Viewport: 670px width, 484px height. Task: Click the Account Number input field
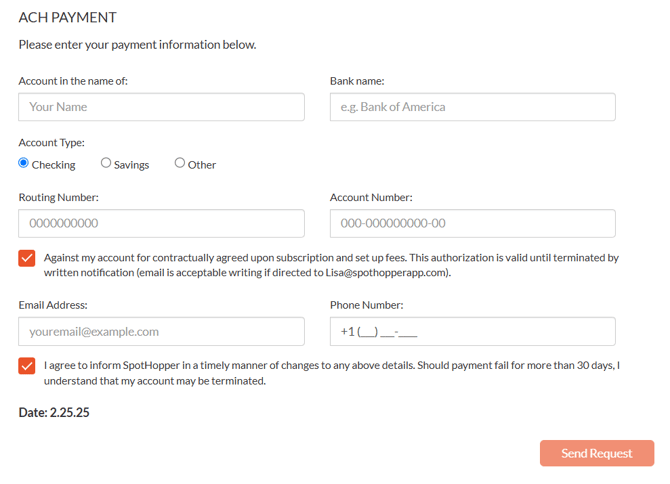(x=472, y=223)
